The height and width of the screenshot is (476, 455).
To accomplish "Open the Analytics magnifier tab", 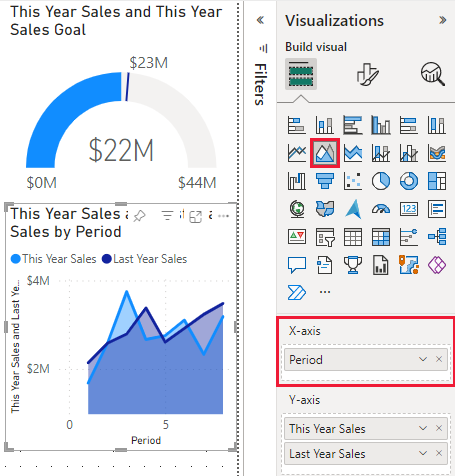I will pyautogui.click(x=433, y=74).
